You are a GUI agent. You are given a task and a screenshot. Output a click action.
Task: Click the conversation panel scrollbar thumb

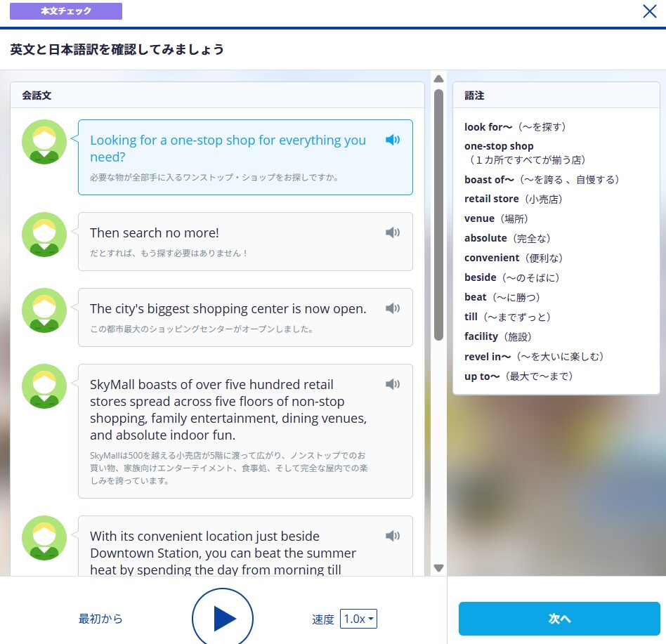(x=438, y=211)
